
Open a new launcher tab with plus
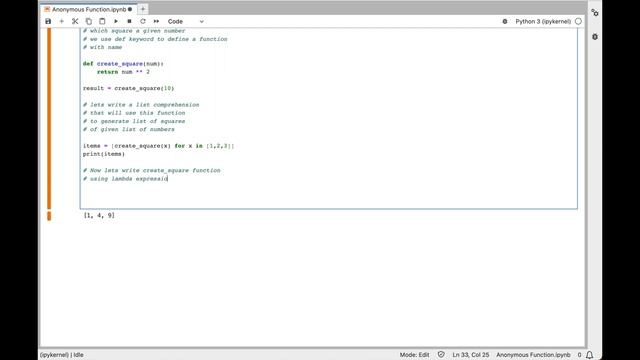pos(143,9)
